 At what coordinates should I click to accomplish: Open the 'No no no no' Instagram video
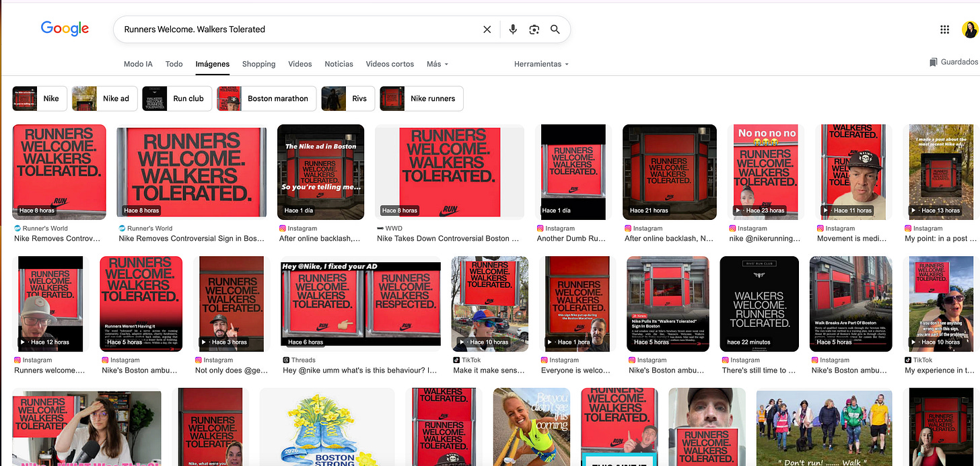767,172
